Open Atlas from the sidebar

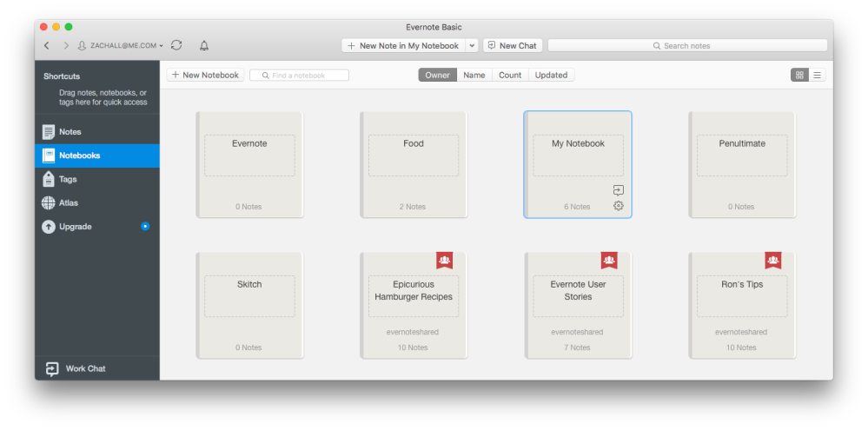[68, 202]
